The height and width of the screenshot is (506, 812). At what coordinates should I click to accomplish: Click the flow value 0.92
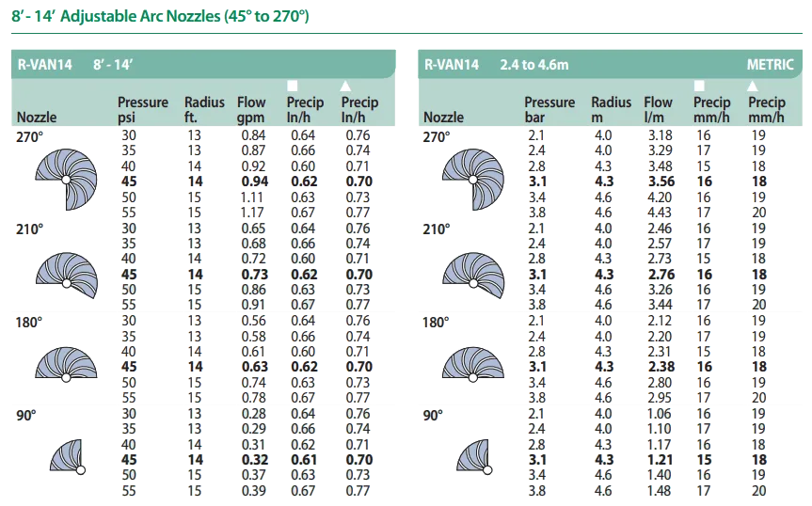253,166
